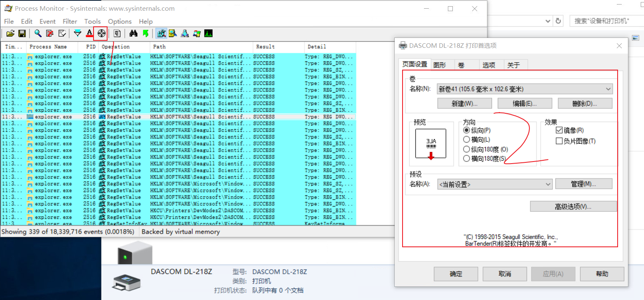Open the 卷 名称 stock dropdown
The height and width of the screenshot is (300, 644).
coord(525,89)
